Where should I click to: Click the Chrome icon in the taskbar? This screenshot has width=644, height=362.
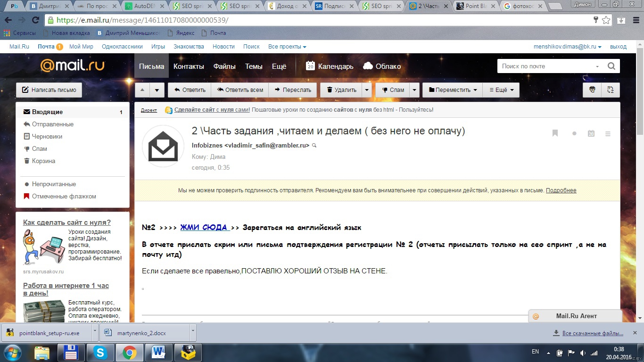tap(130, 353)
